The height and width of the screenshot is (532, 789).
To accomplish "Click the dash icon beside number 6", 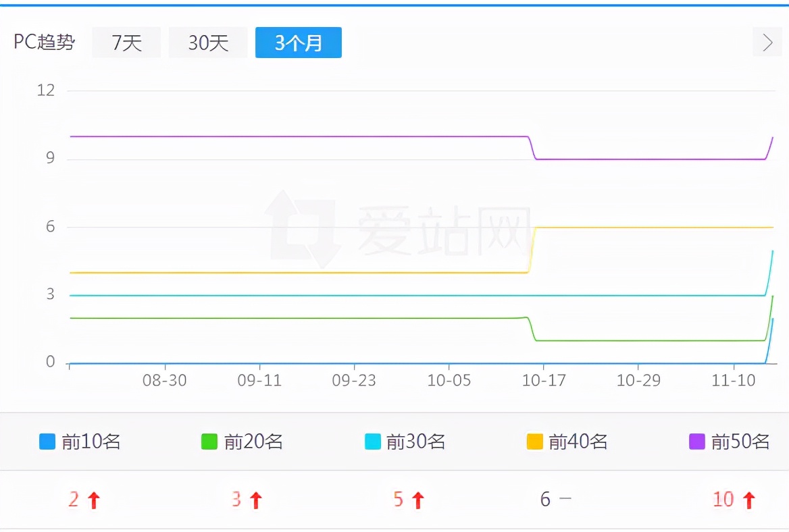I will (x=566, y=499).
